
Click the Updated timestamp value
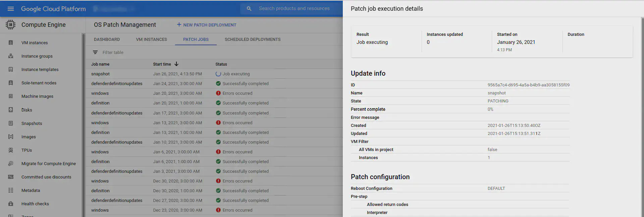[x=514, y=133]
